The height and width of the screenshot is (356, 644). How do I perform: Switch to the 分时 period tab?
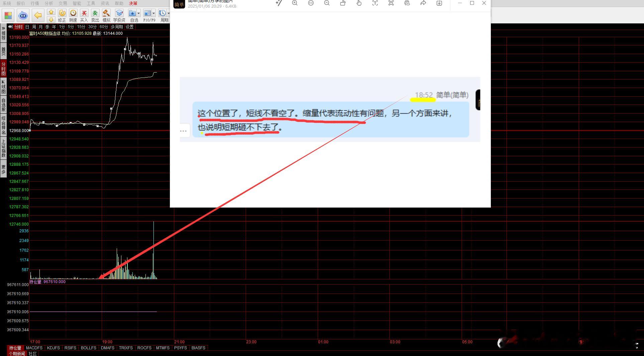[18, 27]
